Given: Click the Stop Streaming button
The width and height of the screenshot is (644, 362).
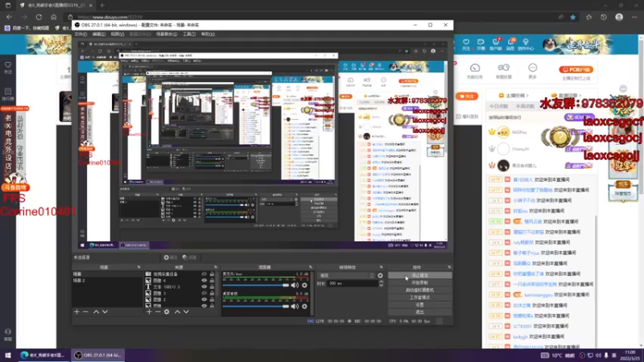Looking at the screenshot, I should tap(419, 275).
